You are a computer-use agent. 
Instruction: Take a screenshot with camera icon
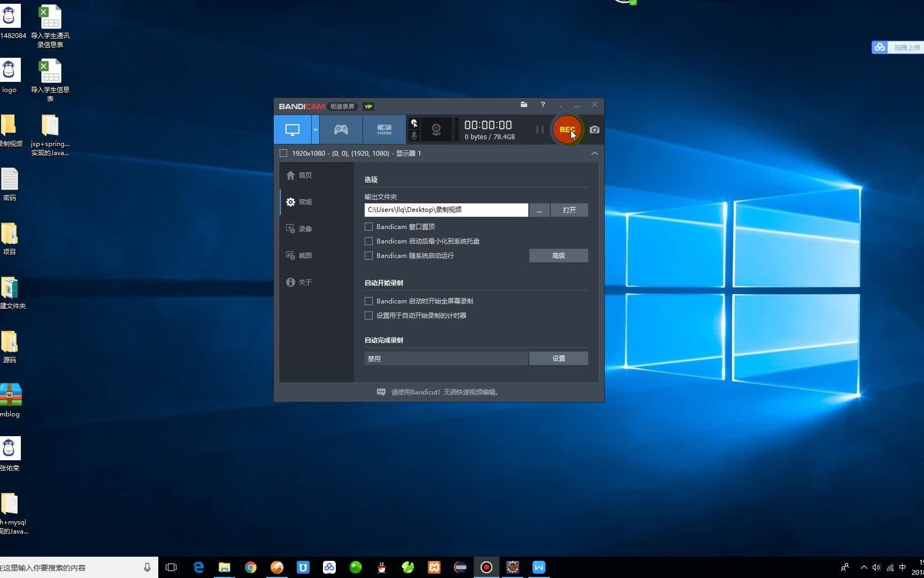click(595, 130)
